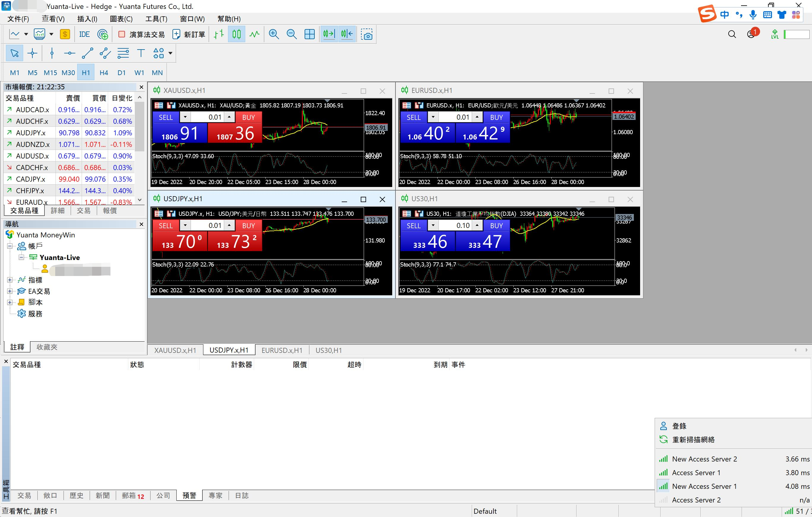The height and width of the screenshot is (517, 812).
Task: Open the 文件(F) menu
Action: pyautogui.click(x=18, y=19)
